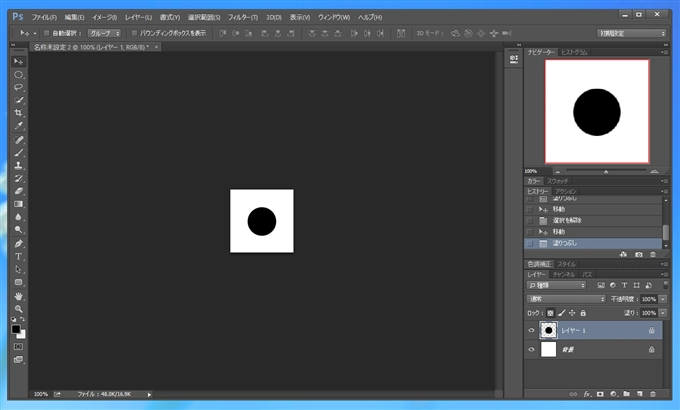
Task: Select the Clone Stamp tool
Action: point(18,165)
